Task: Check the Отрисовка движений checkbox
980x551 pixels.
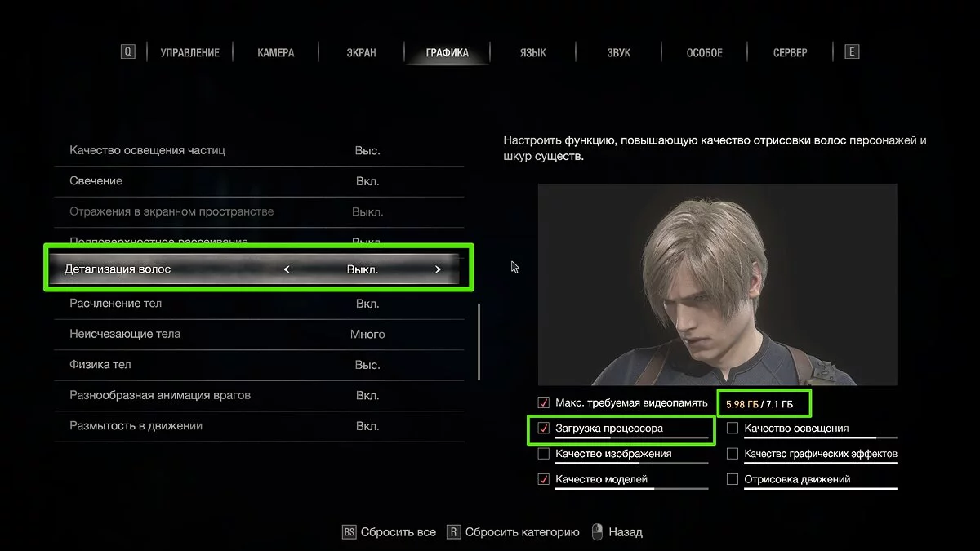Action: tap(733, 479)
